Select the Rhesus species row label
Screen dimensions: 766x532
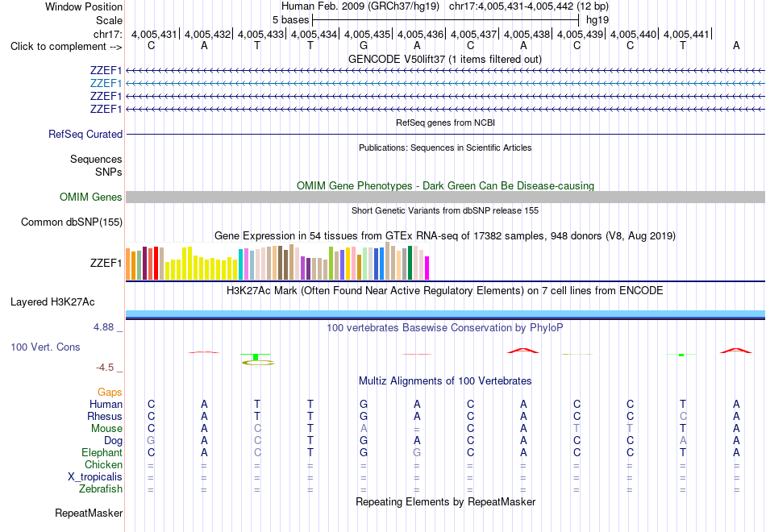(105, 416)
